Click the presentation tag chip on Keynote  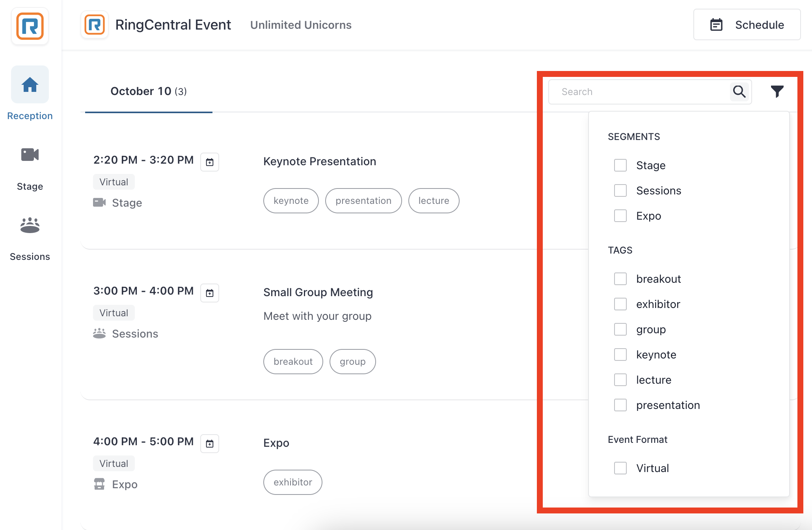pos(363,201)
